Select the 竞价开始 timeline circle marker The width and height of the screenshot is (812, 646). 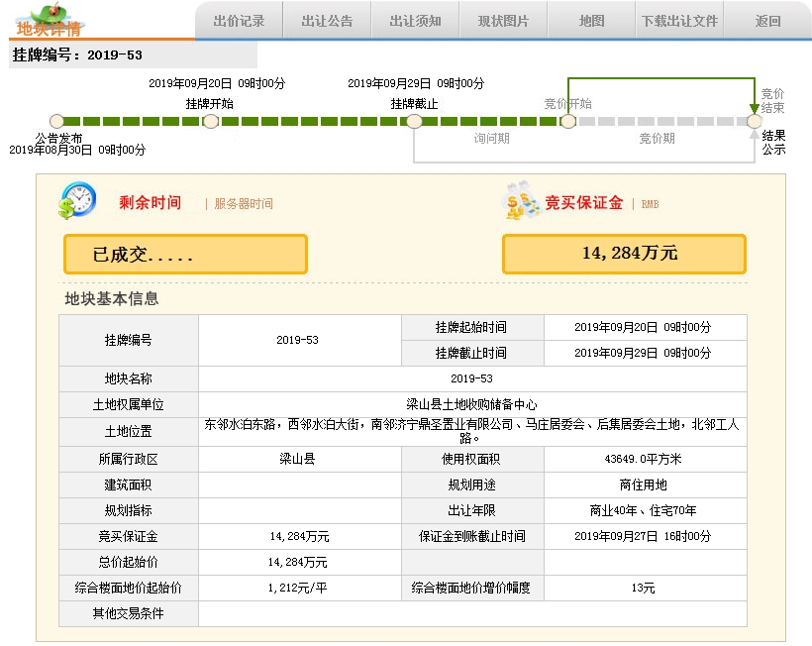(568, 121)
